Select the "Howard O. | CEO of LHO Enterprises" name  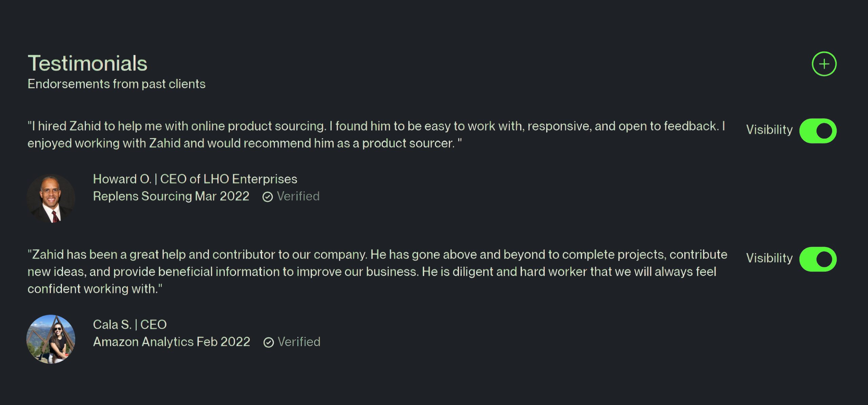pos(195,179)
